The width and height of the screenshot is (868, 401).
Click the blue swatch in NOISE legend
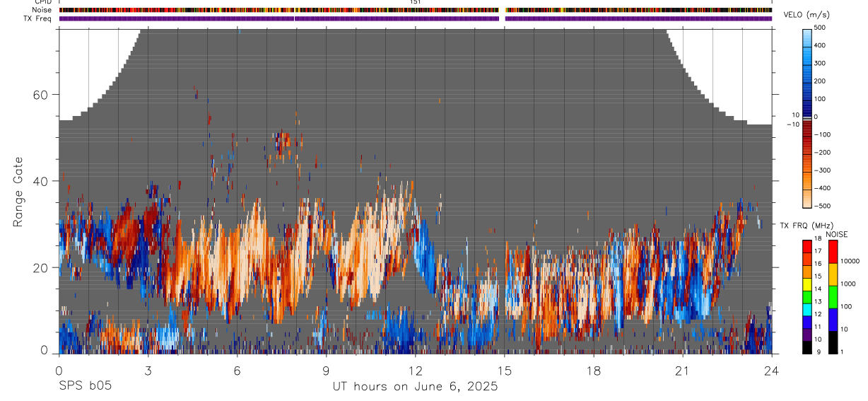coord(833,320)
